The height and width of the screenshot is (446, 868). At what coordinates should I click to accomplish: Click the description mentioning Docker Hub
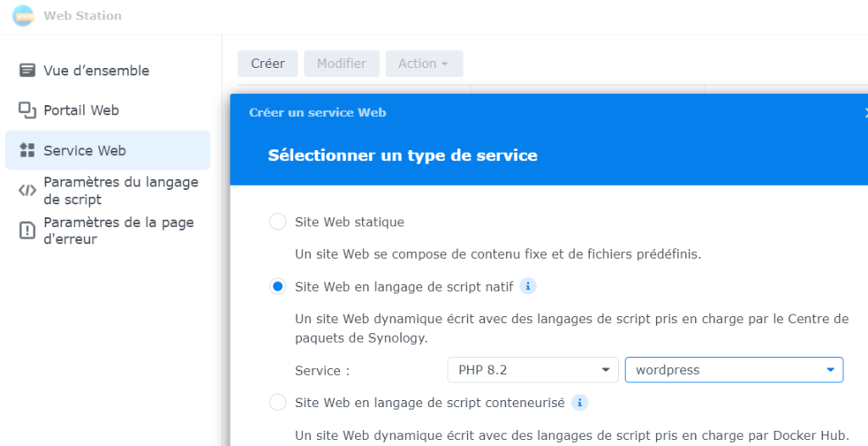pyautogui.click(x=572, y=436)
